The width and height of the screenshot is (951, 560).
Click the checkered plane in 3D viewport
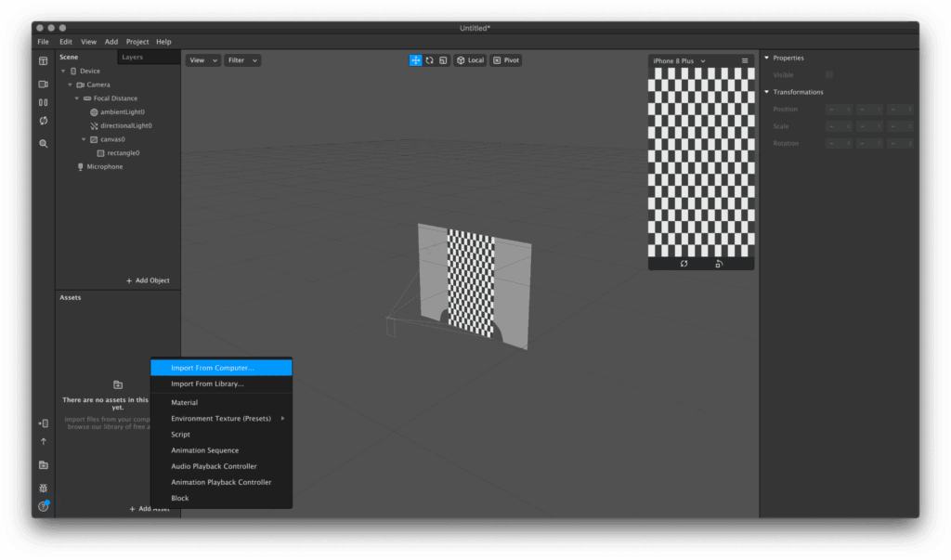(x=471, y=282)
